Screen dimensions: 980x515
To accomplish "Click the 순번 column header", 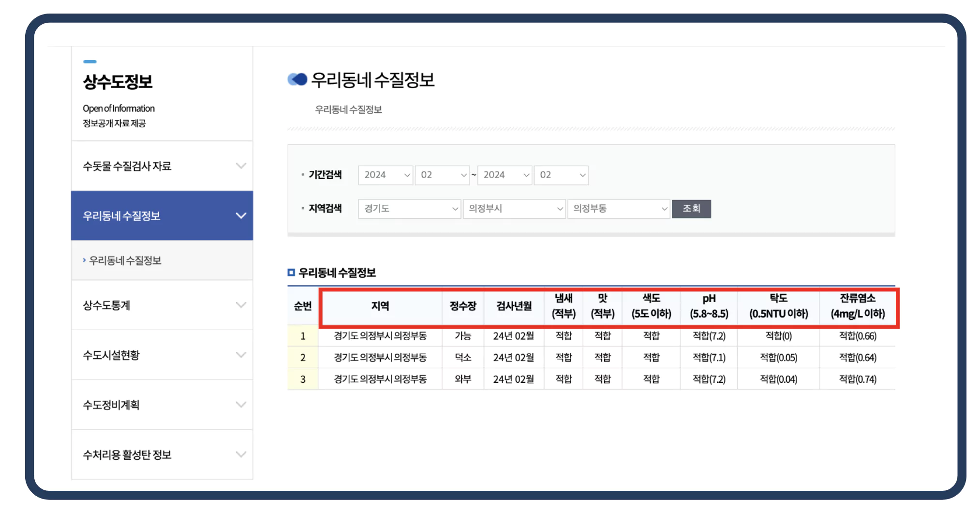I will [303, 306].
